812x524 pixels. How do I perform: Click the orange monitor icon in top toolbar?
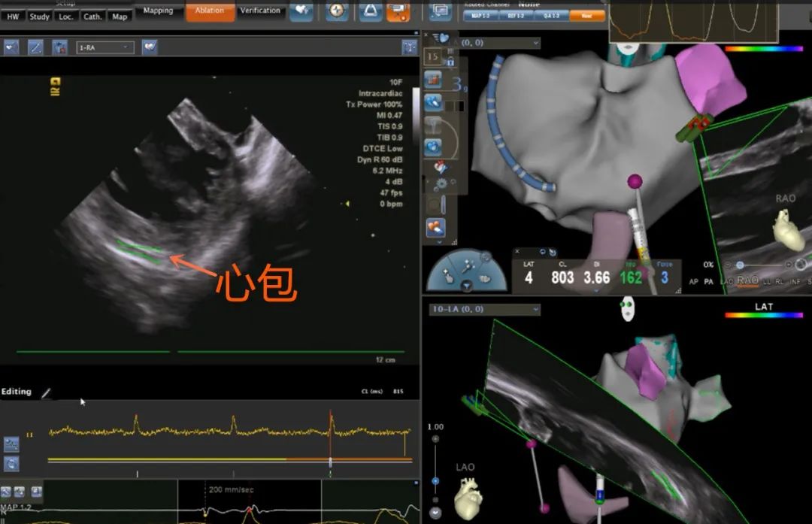398,11
